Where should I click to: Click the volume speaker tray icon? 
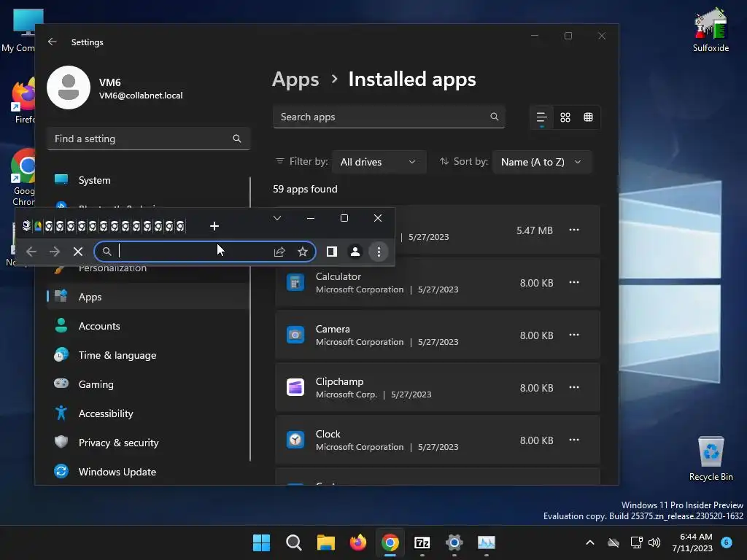pyautogui.click(x=654, y=542)
